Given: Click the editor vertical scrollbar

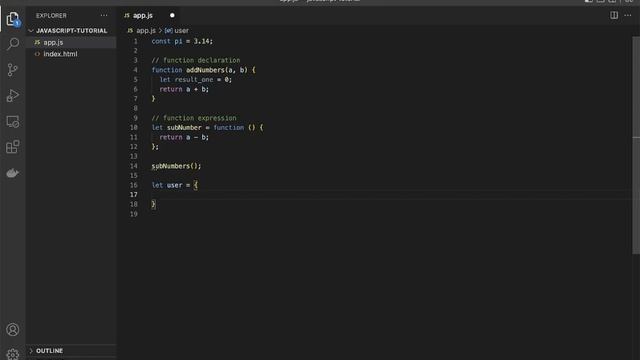Looking at the screenshot, I should pyautogui.click(x=636, y=145).
